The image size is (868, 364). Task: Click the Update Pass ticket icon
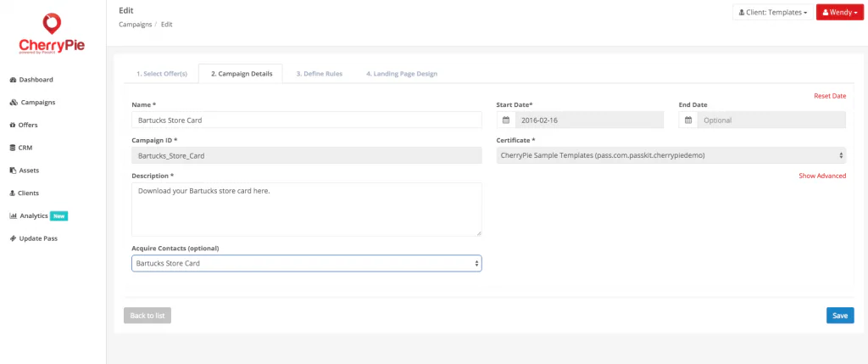point(14,238)
